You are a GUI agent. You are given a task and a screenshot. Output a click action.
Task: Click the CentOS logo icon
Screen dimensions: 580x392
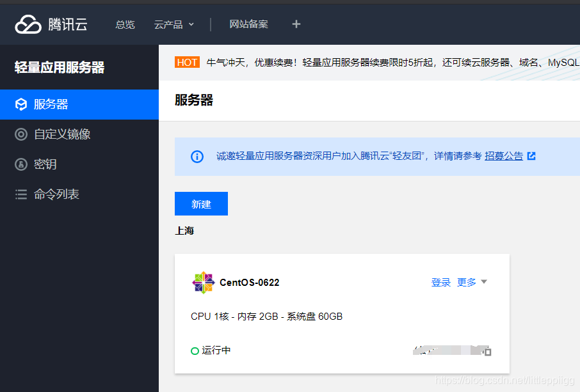coord(203,283)
